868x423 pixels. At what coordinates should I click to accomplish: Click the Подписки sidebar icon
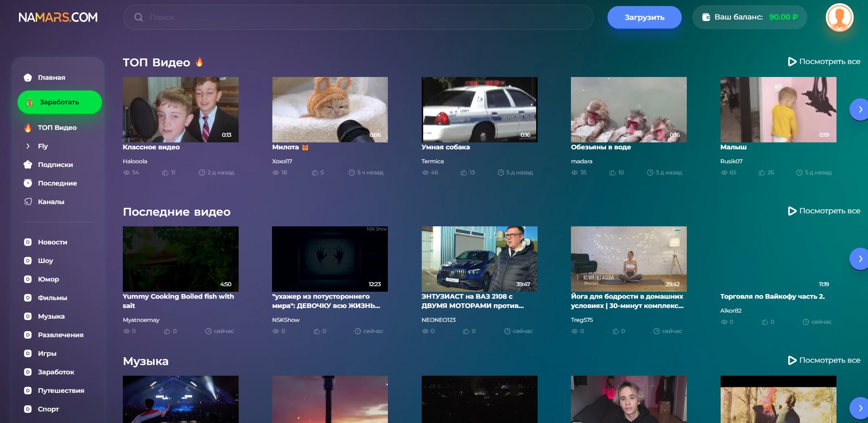tap(28, 165)
